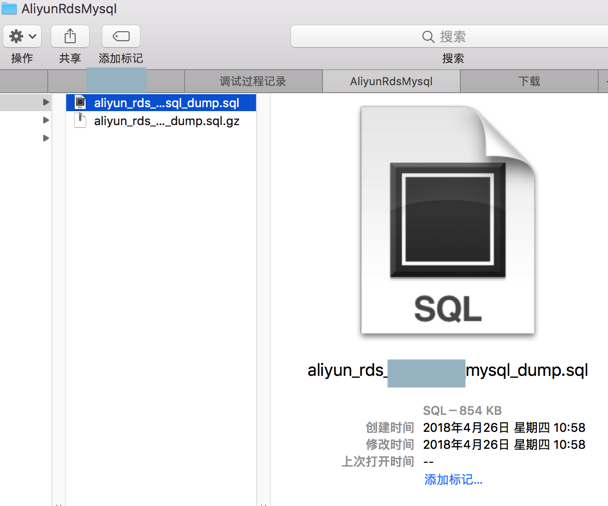This screenshot has width=608, height=506.
Task: Click the 操作 label under gear button
Action: [22, 58]
